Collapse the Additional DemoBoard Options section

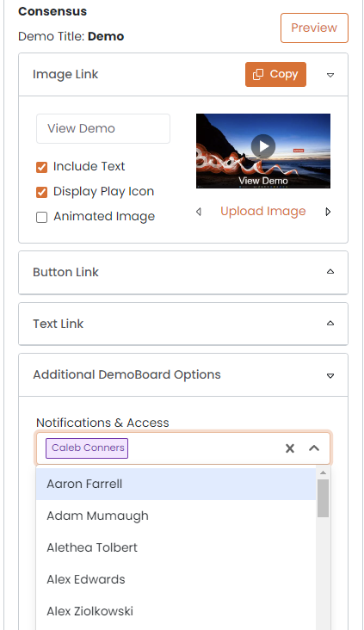330,375
